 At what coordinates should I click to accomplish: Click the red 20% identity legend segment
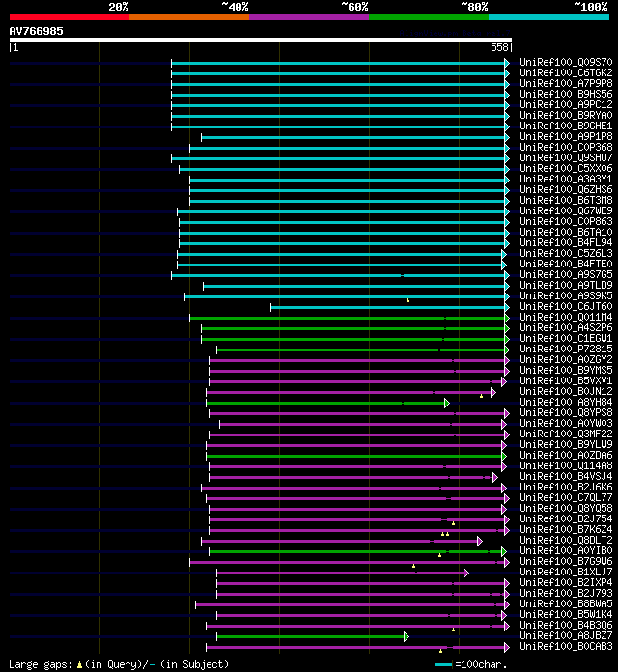pos(70,17)
